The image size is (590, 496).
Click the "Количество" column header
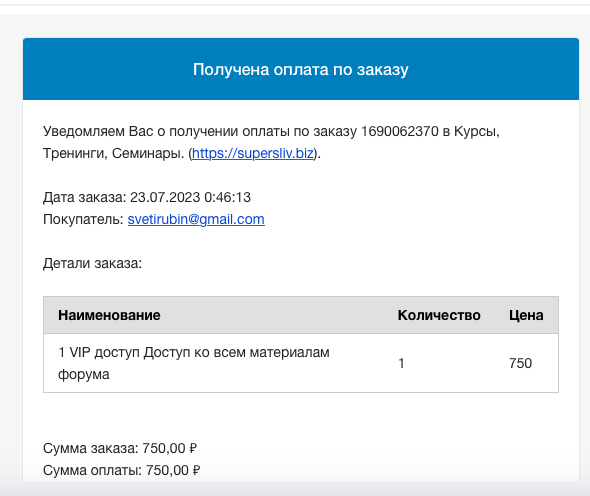[439, 315]
